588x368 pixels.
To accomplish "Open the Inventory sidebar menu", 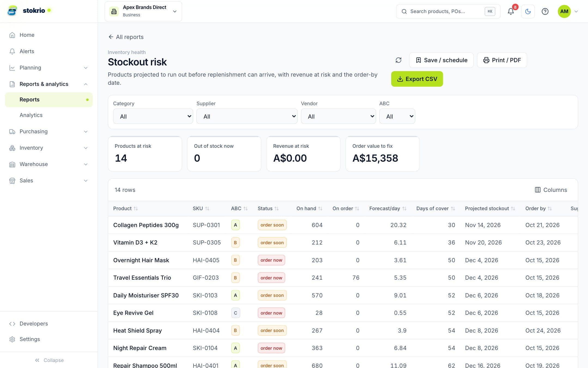I will (x=49, y=148).
